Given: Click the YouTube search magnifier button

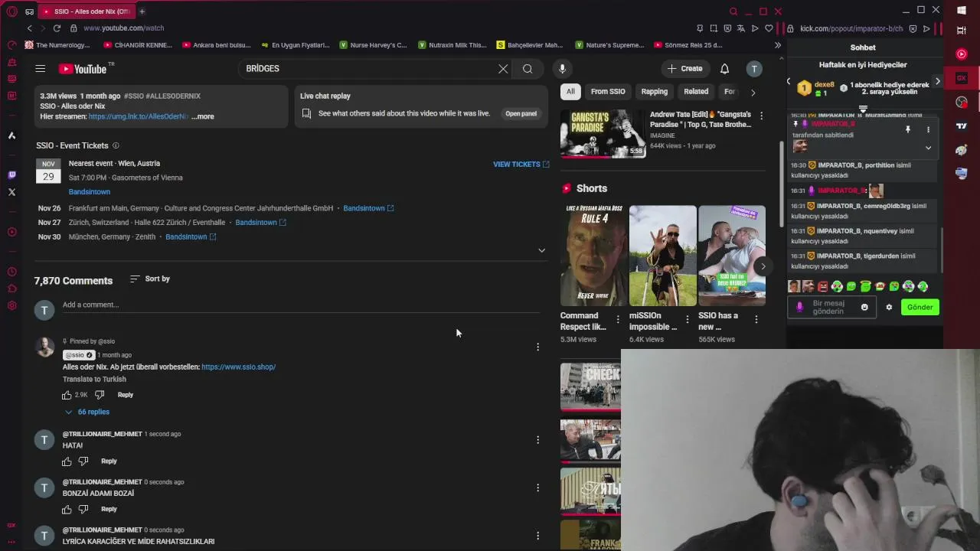Looking at the screenshot, I should (528, 69).
